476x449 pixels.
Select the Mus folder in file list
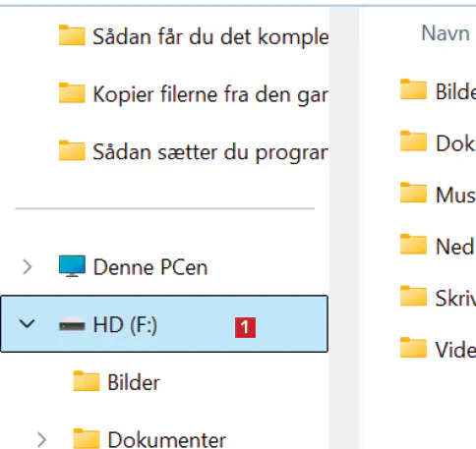(x=438, y=195)
